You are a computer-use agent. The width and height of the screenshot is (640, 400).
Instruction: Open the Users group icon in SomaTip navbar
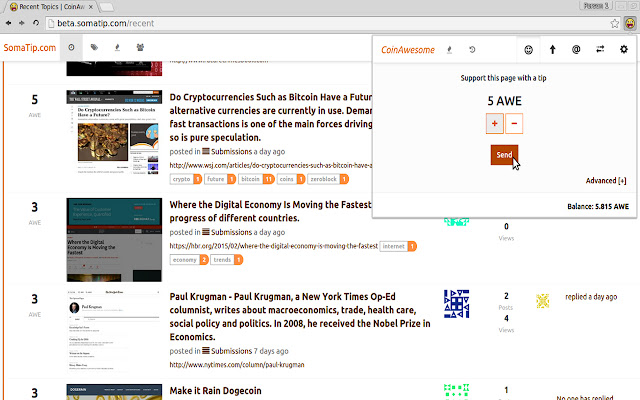[x=140, y=47]
